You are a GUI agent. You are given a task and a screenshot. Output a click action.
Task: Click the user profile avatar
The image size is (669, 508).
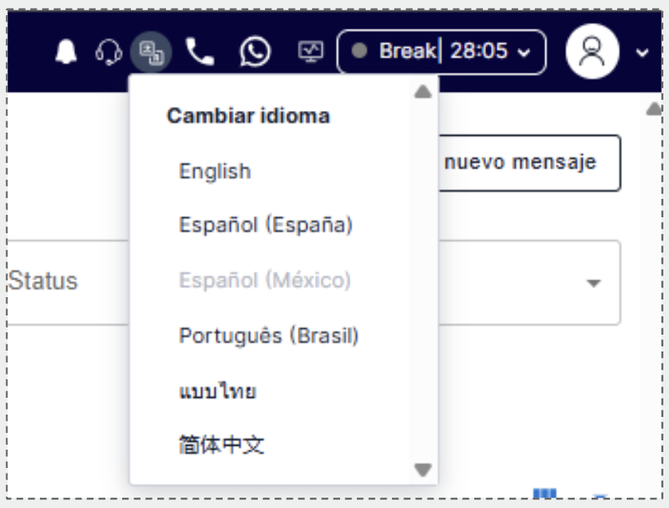pos(592,52)
